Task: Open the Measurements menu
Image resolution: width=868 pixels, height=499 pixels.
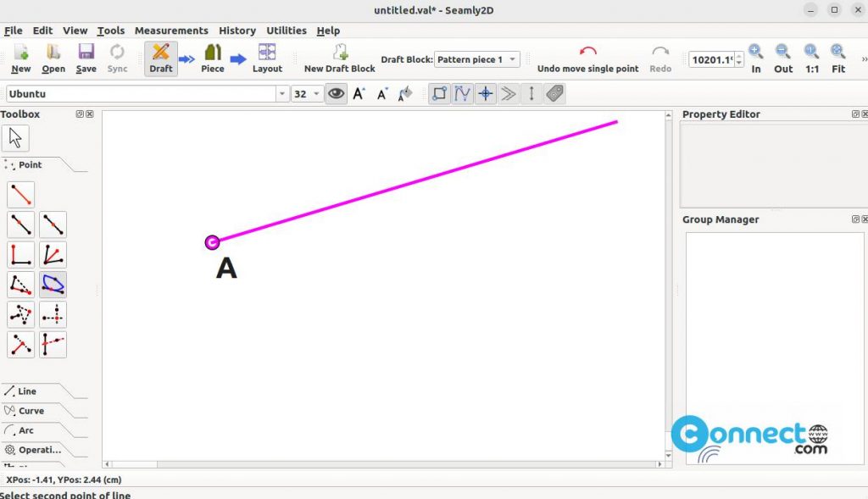Action: click(171, 30)
